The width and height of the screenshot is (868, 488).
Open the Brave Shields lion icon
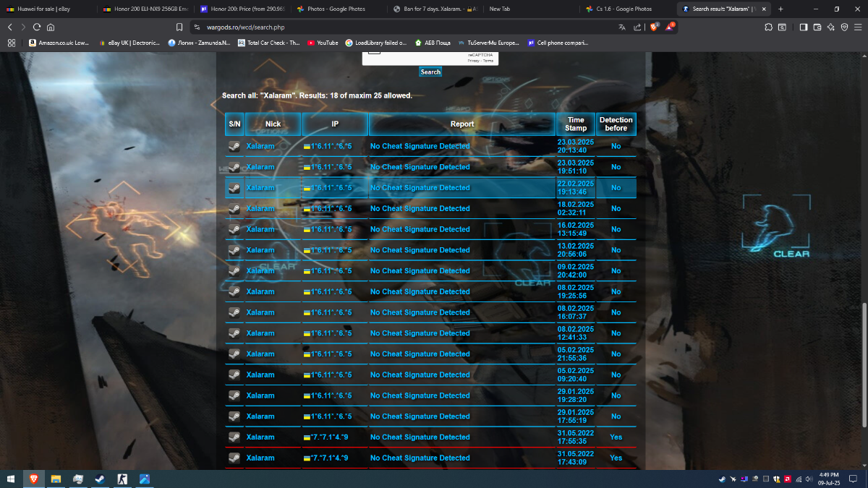click(x=653, y=27)
